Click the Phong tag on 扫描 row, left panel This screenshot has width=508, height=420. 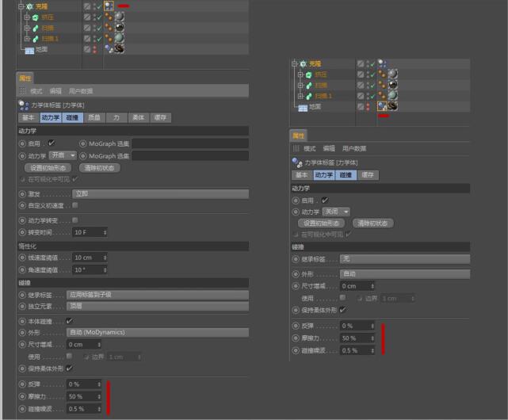tap(109, 27)
